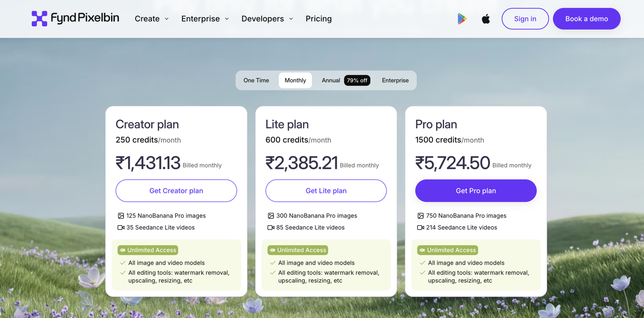644x318 pixels.
Task: Click the Get Lite plan button
Action: 326,191
